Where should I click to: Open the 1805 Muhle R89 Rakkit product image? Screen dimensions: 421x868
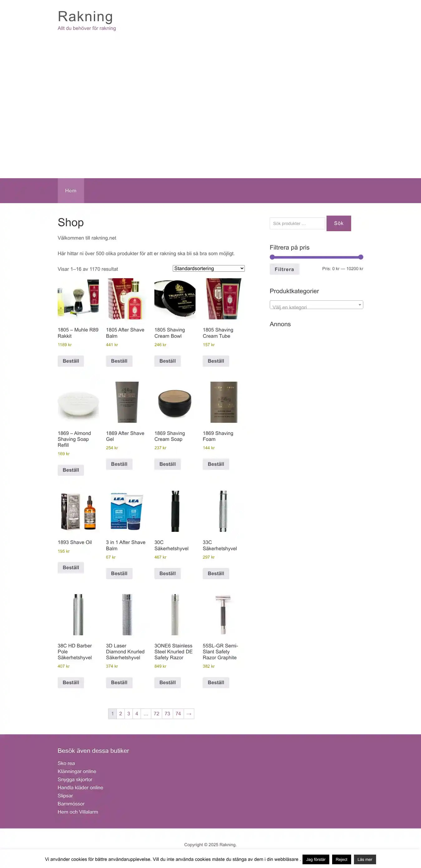[78, 298]
